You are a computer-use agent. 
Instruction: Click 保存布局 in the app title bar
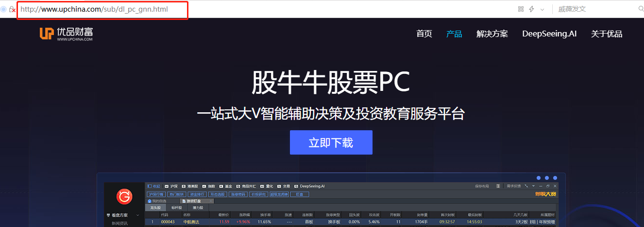(482, 186)
